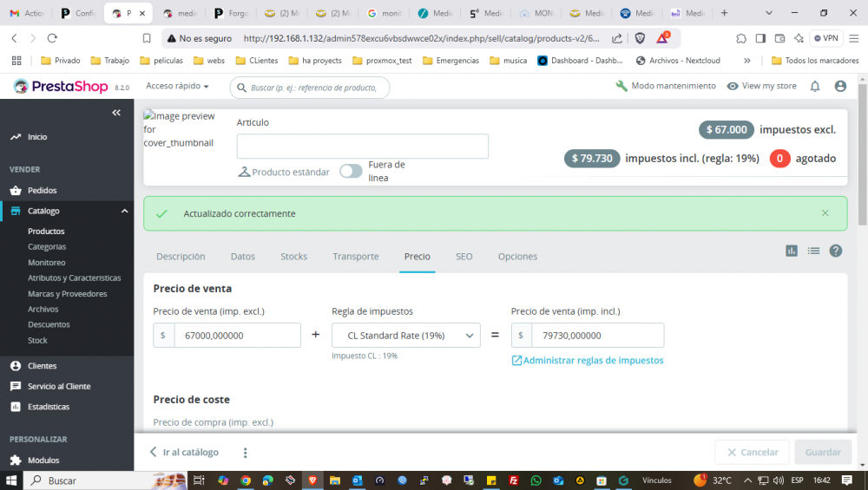The height and width of the screenshot is (490, 868).
Task: Open the help question mark icon
Action: pyautogui.click(x=835, y=251)
